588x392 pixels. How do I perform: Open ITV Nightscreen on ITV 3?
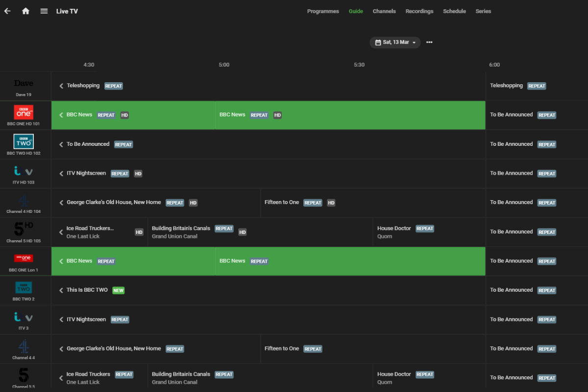tap(269, 320)
